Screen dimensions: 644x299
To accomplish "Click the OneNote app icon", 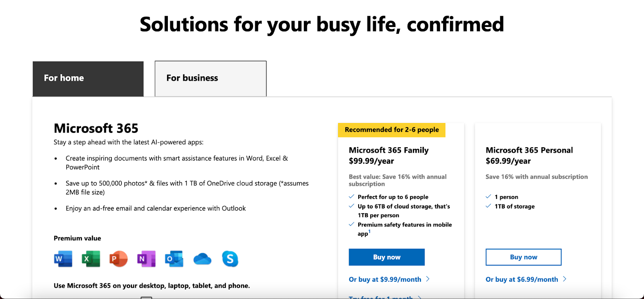I will [146, 259].
